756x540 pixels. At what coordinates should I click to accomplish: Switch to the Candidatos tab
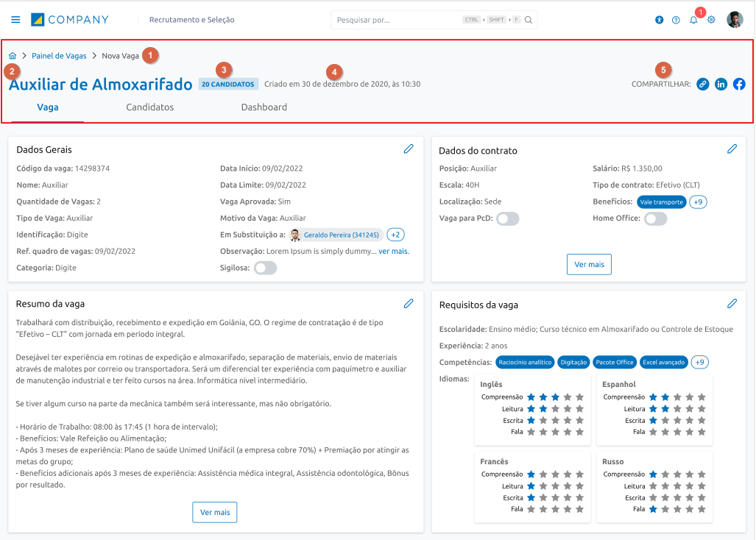pyautogui.click(x=150, y=107)
